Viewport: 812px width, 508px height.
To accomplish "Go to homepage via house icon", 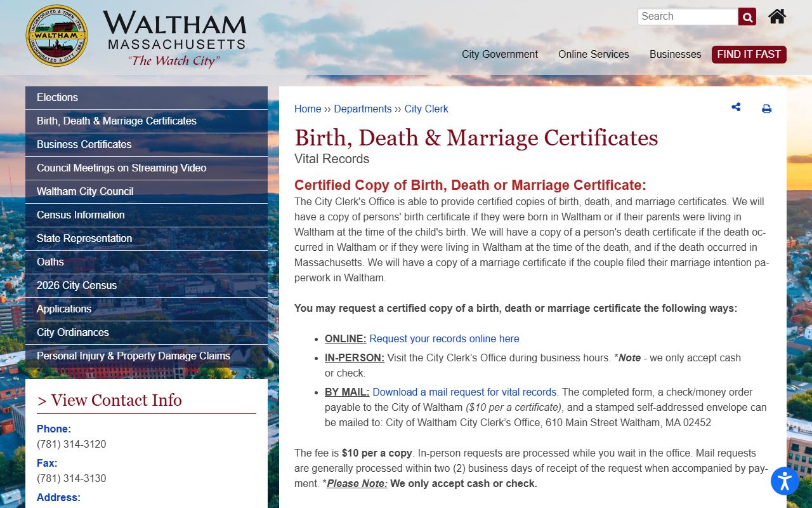I will coord(777,16).
